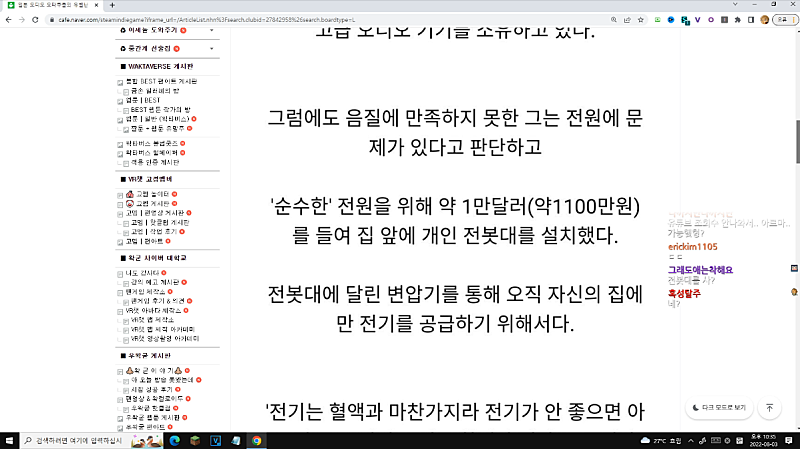The image size is (800, 449).
Task: Go back using the browser back arrow
Action: click(9, 20)
